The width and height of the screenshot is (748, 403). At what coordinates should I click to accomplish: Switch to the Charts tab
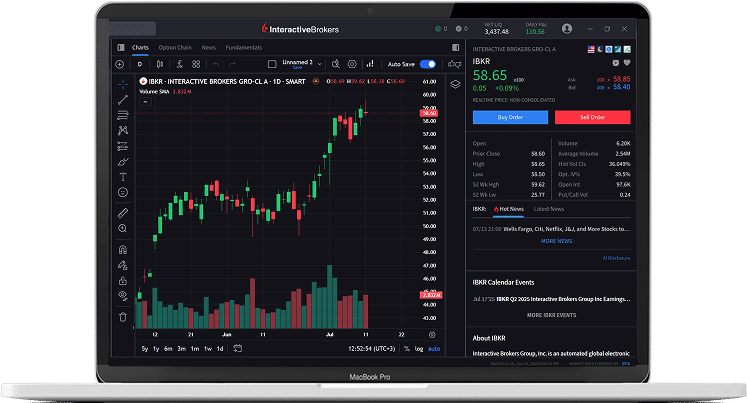click(x=140, y=47)
